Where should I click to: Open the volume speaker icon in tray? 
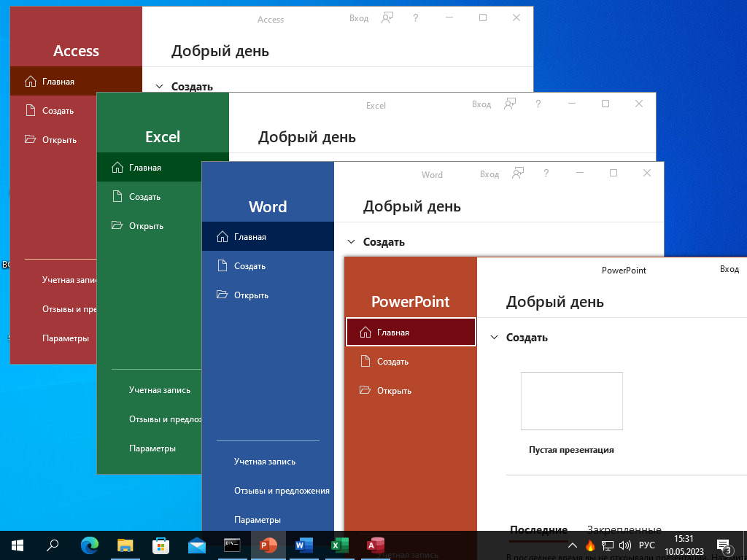point(624,545)
